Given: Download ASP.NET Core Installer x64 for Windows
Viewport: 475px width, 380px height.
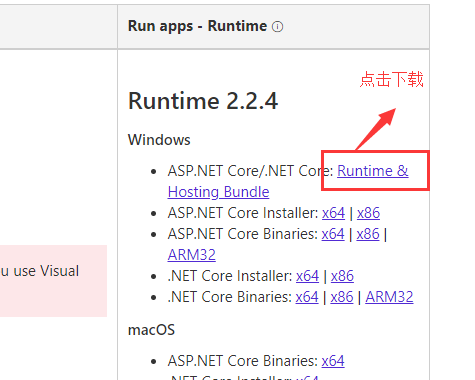Looking at the screenshot, I should point(333,213).
